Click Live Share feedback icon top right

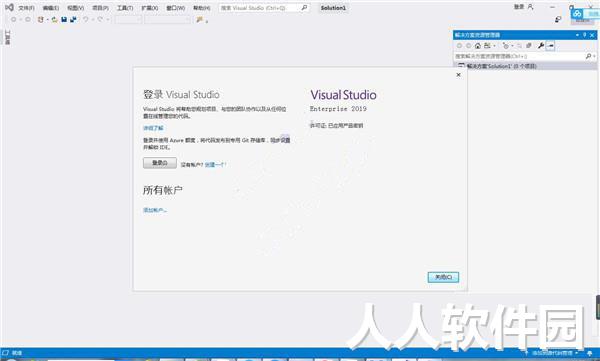point(558,19)
